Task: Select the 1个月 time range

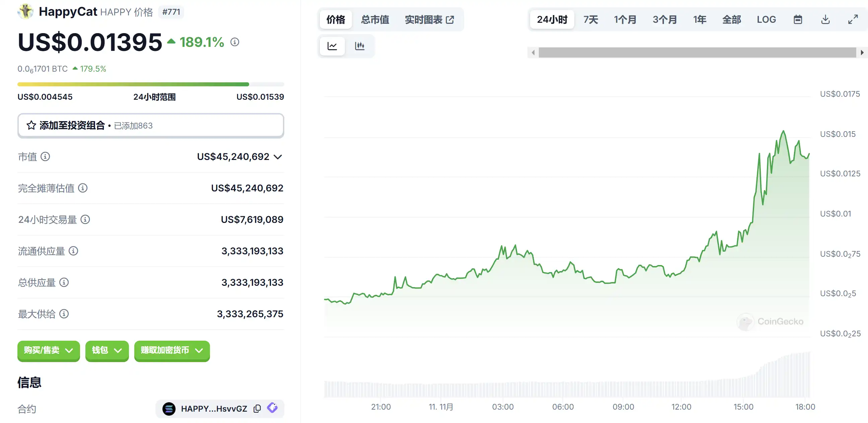Action: tap(625, 19)
